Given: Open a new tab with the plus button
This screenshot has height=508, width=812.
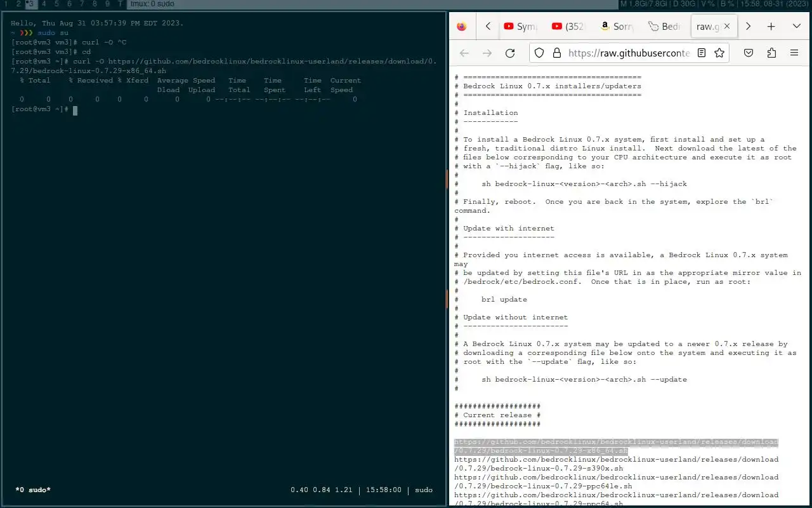Looking at the screenshot, I should (771, 26).
